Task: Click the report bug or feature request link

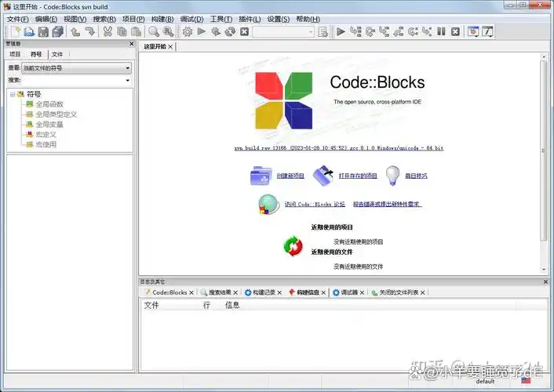Action: tap(387, 204)
